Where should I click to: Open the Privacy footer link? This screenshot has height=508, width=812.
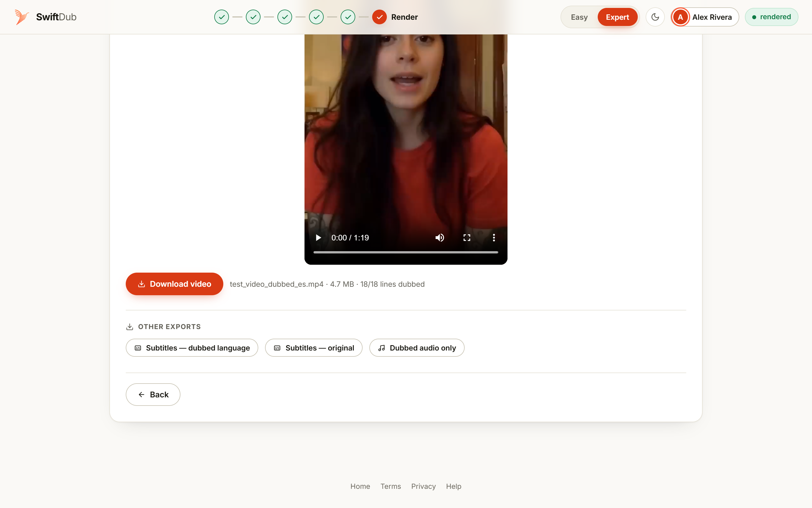pos(423,486)
